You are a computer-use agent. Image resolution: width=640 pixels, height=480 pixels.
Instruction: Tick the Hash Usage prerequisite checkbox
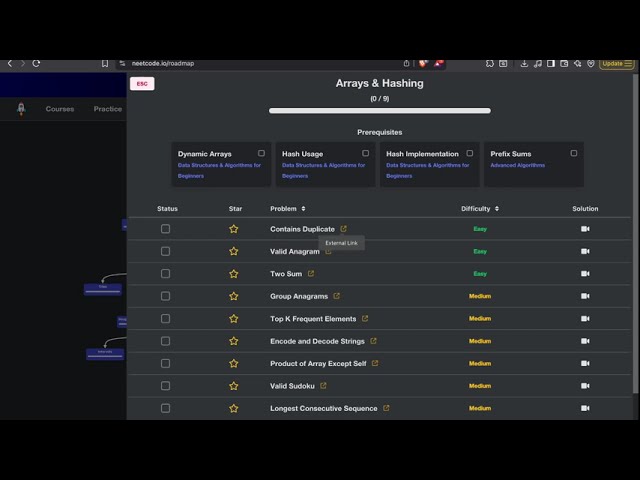(x=365, y=153)
